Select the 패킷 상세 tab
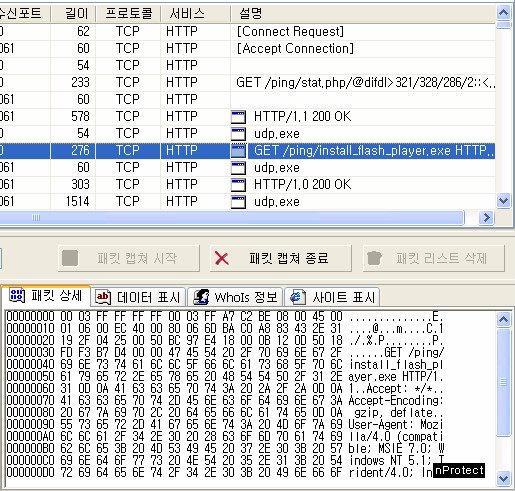Screen dimensions: 515x491 (x=46, y=296)
